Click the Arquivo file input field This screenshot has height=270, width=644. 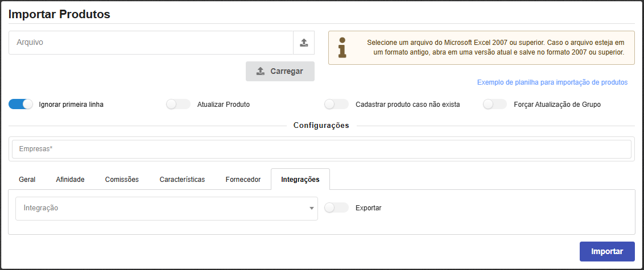click(x=151, y=43)
